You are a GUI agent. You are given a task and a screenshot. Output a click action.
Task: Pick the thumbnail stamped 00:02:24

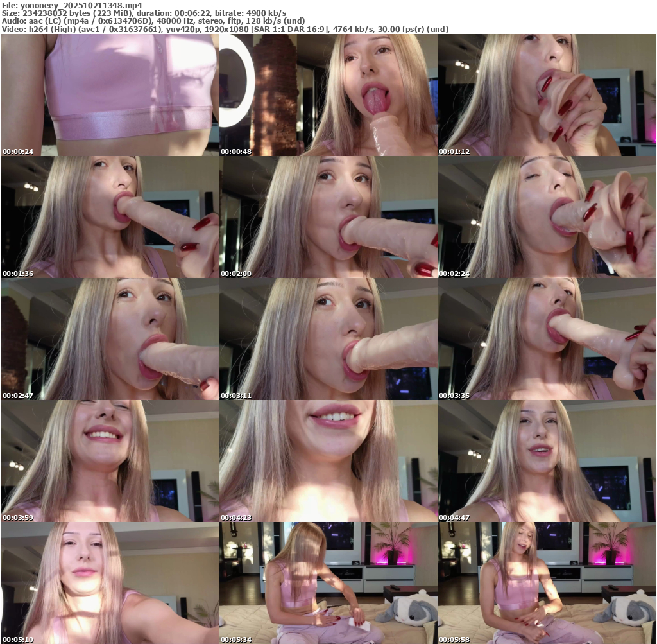547,217
